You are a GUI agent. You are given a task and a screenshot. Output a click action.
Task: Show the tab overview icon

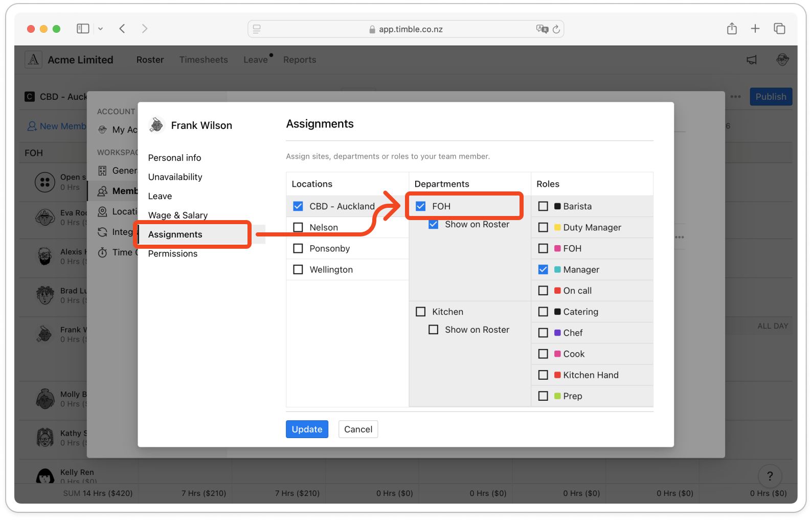(779, 29)
